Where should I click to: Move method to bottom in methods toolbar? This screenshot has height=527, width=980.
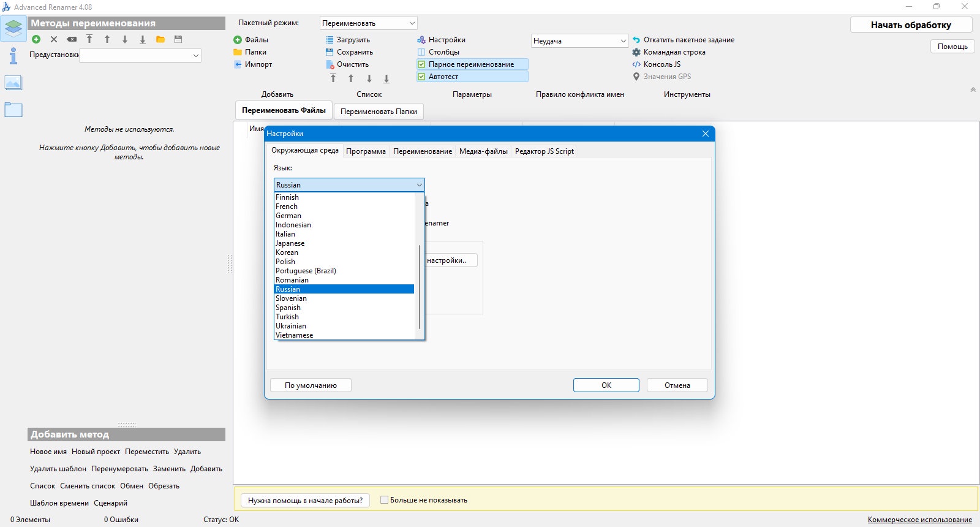click(143, 39)
